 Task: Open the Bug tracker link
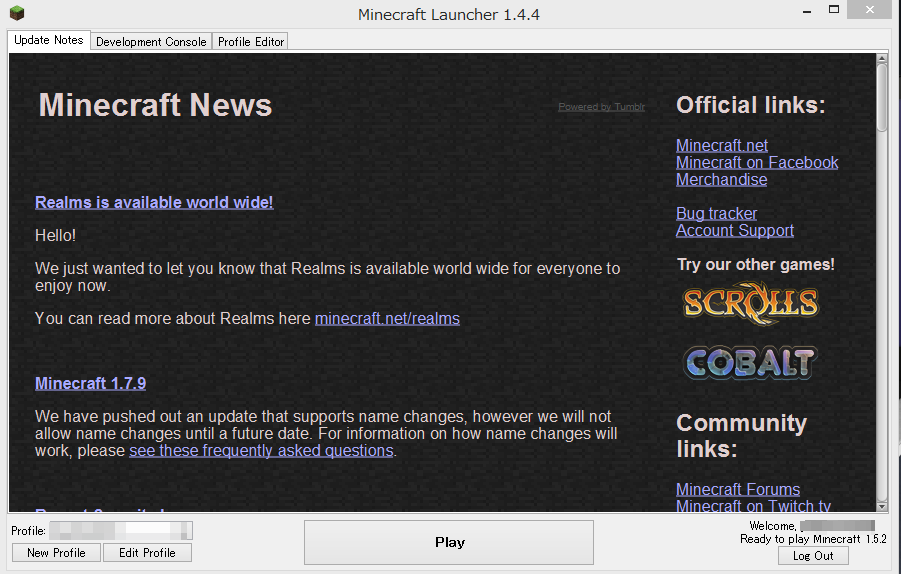(x=716, y=213)
